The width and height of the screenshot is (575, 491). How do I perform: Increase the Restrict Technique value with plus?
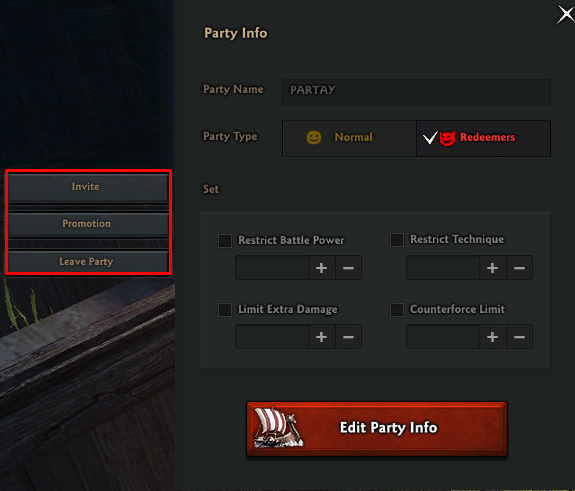(x=492, y=268)
